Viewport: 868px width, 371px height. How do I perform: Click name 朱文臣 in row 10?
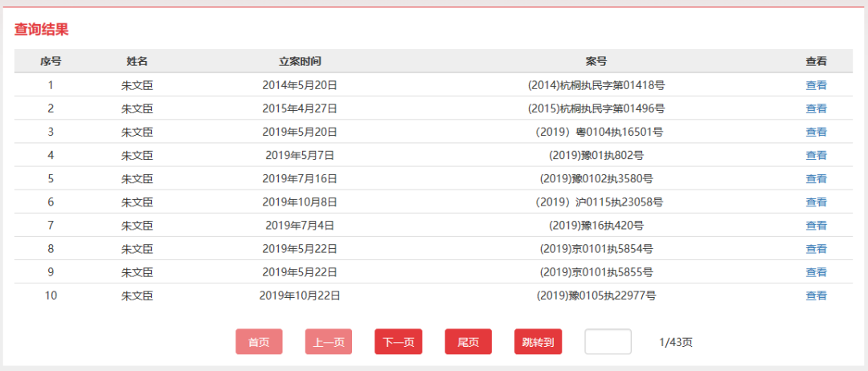coord(137,296)
